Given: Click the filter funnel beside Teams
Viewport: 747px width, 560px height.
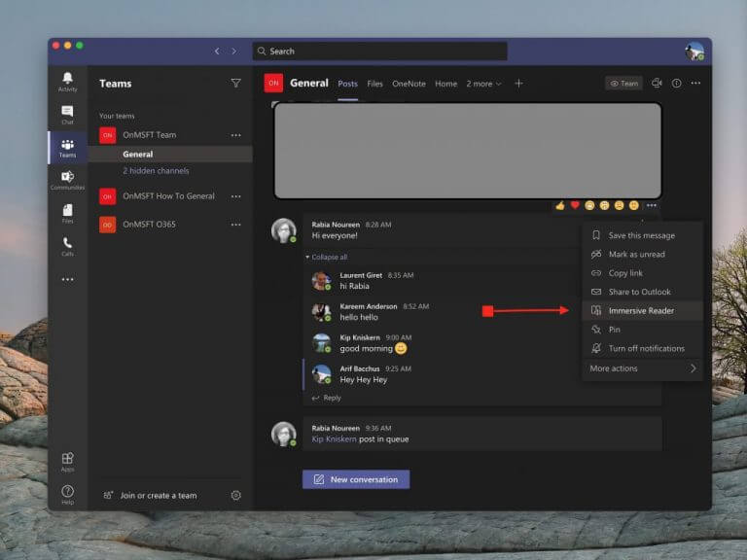Looking at the screenshot, I should 235,84.
